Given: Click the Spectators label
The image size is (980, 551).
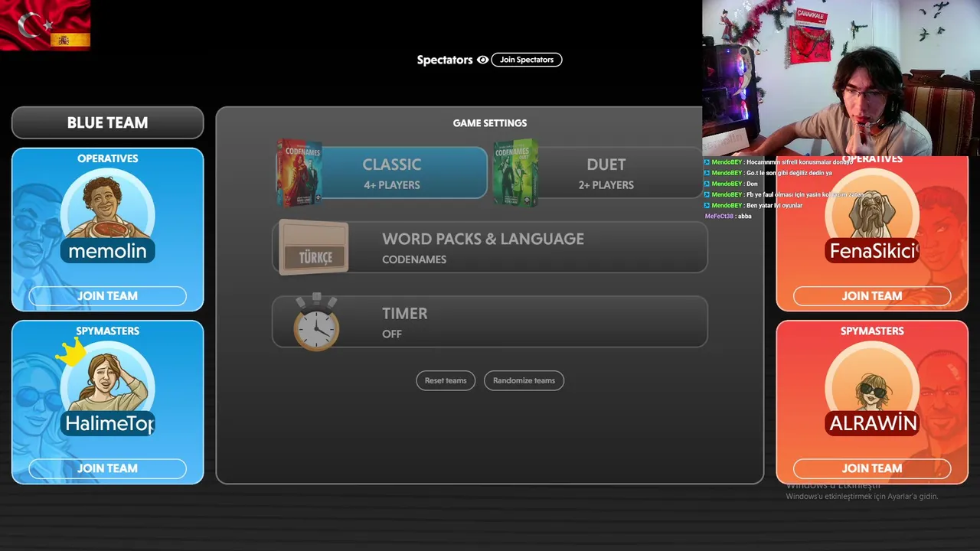Looking at the screenshot, I should (x=445, y=60).
